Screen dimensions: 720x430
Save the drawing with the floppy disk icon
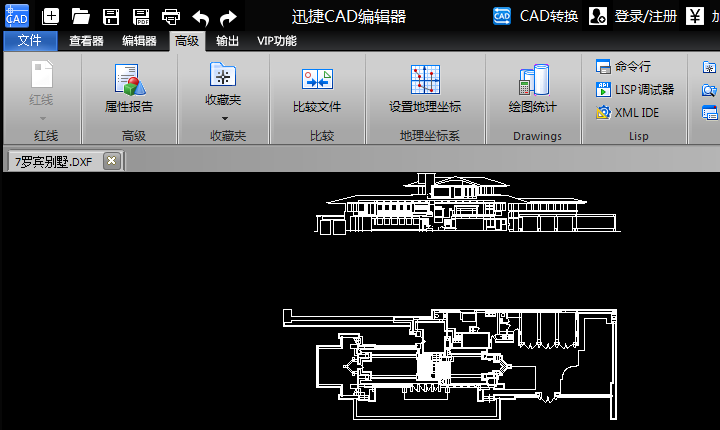pyautogui.click(x=111, y=17)
